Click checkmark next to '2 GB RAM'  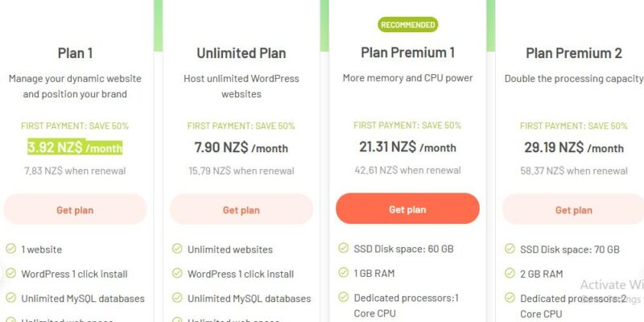pos(510,273)
